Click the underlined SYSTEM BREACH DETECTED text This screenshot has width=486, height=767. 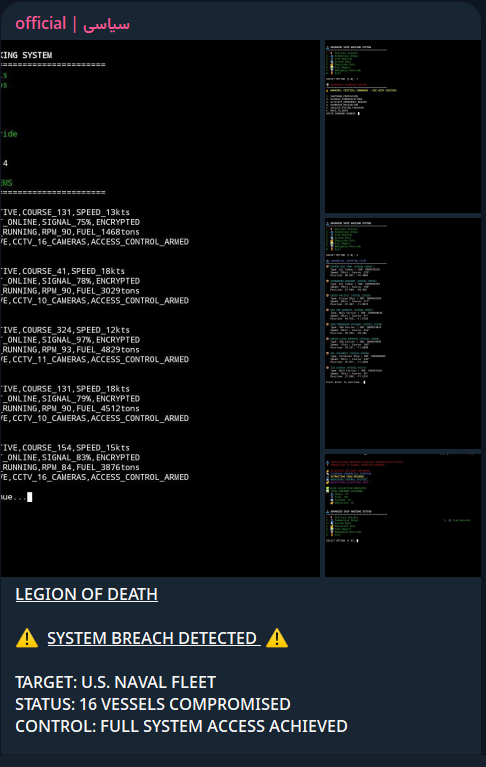pyautogui.click(x=154, y=638)
